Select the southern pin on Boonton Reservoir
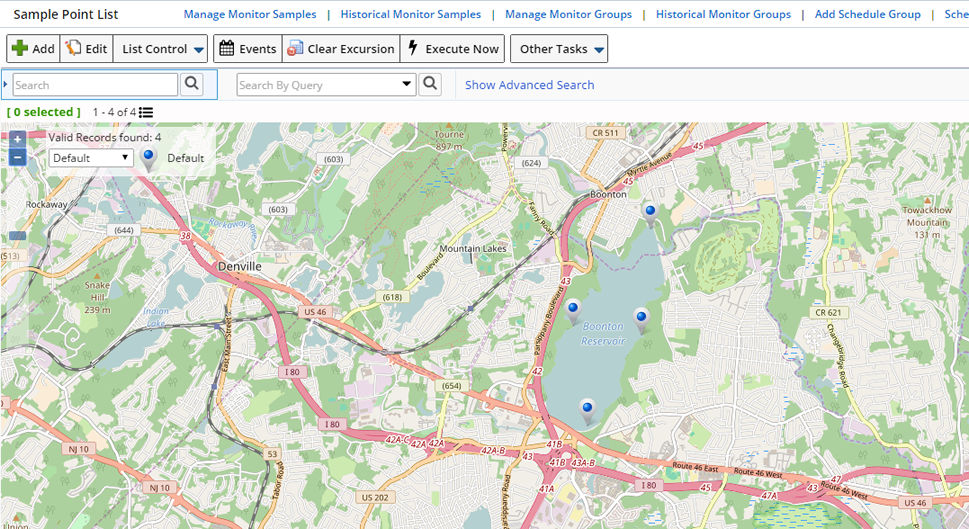969x529 pixels. point(587,411)
